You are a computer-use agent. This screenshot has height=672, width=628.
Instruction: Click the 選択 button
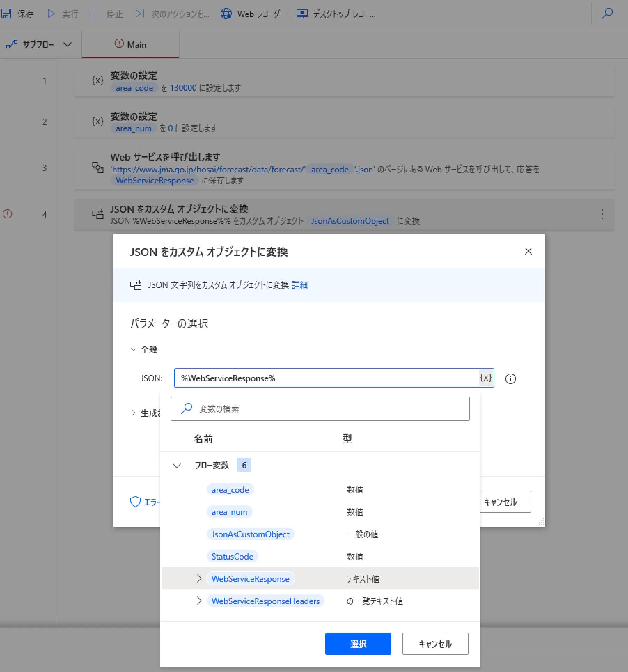coord(358,644)
